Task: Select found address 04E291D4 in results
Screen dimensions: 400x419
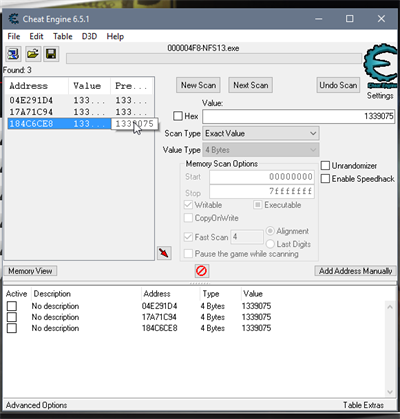Action: (x=79, y=100)
